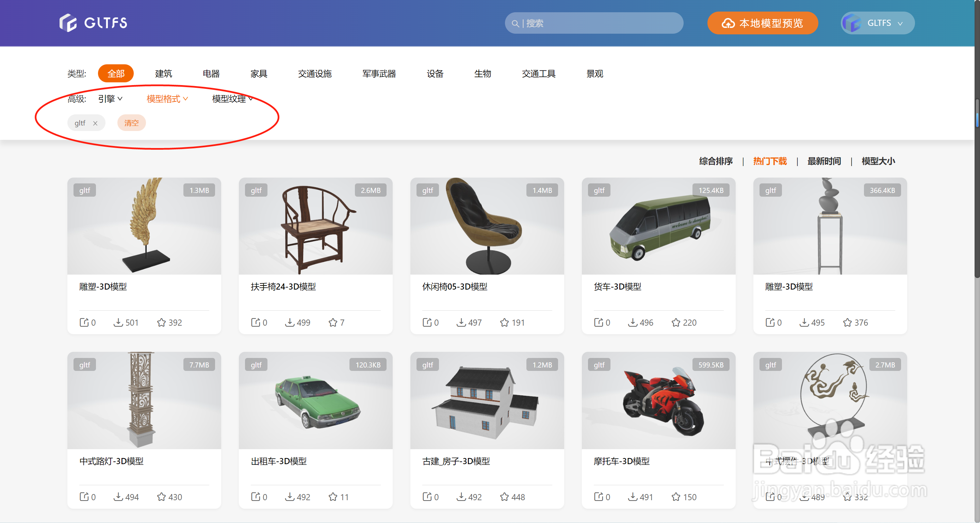Expand the 模型纹理 filter dropdown
This screenshot has width=980, height=523.
pos(231,99)
